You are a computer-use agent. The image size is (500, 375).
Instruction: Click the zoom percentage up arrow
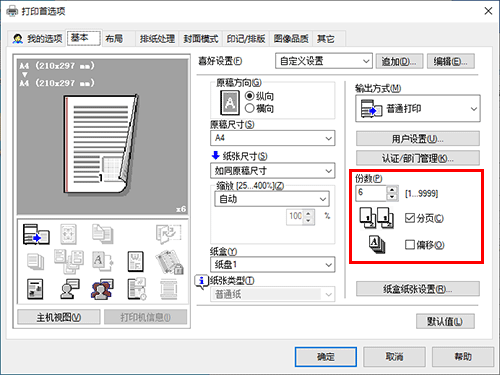pos(309,213)
